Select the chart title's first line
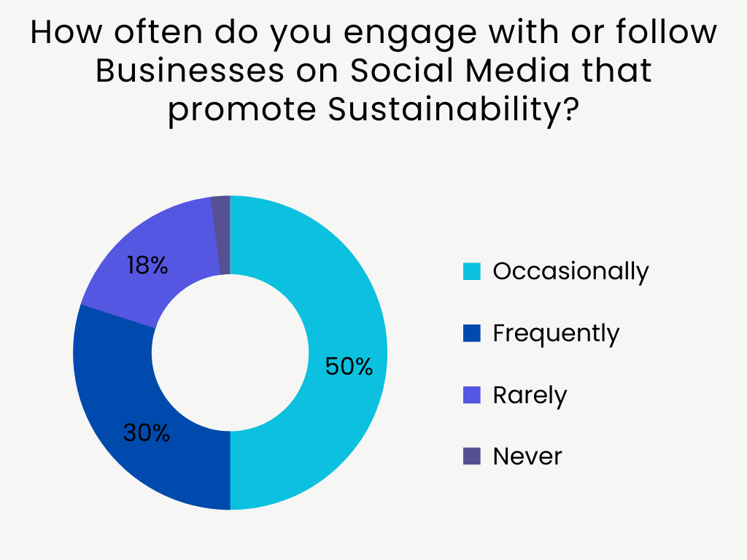 (373, 34)
